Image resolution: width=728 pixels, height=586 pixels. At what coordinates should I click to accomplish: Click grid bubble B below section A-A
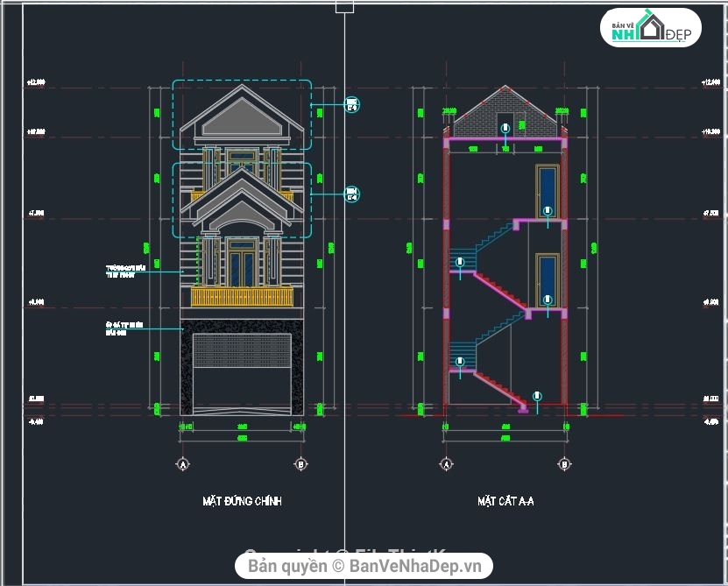tap(564, 463)
